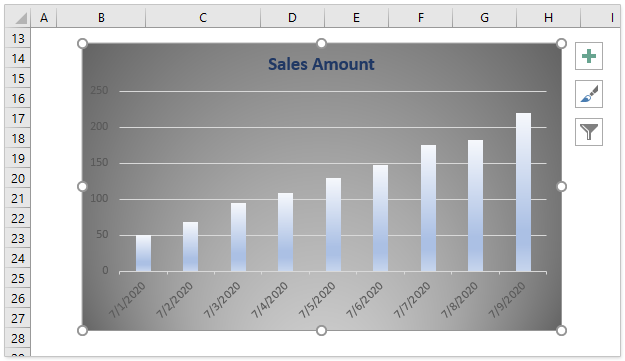The image size is (625, 361).
Task: Select row 17 header
Action: pyautogui.click(x=18, y=118)
